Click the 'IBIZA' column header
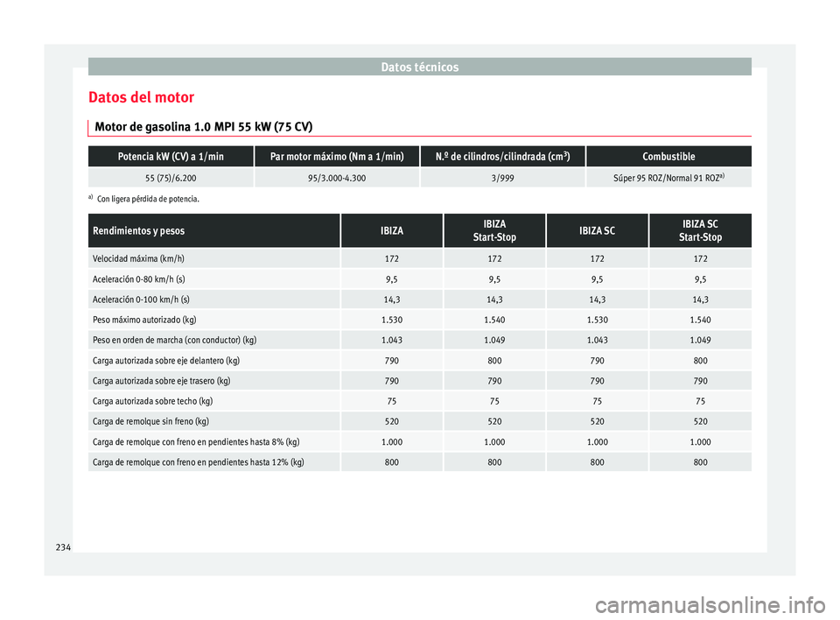The image size is (840, 620). (392, 230)
